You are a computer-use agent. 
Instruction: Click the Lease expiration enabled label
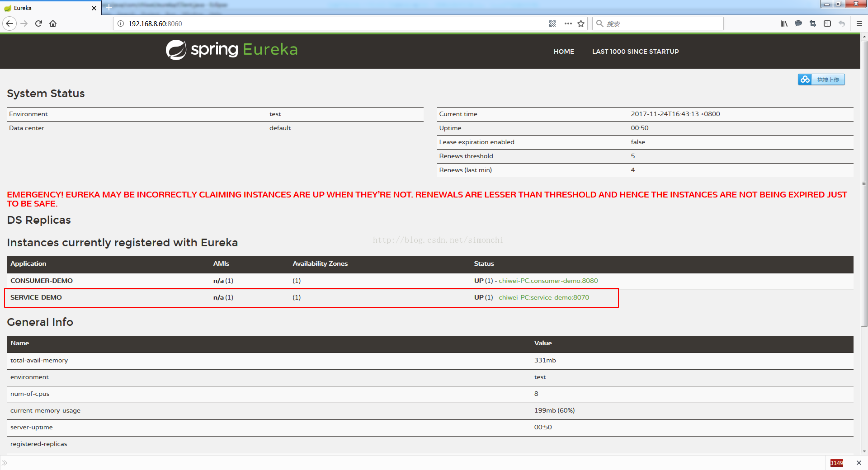tap(477, 142)
